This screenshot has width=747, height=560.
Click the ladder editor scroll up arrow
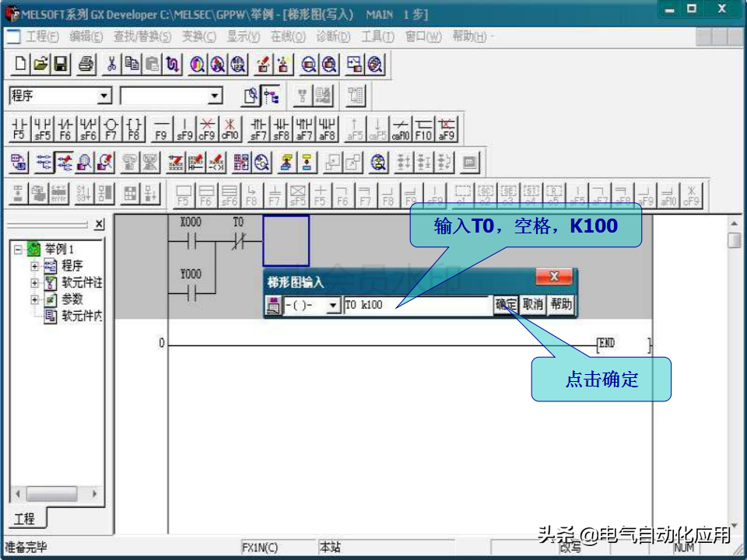coord(734,223)
